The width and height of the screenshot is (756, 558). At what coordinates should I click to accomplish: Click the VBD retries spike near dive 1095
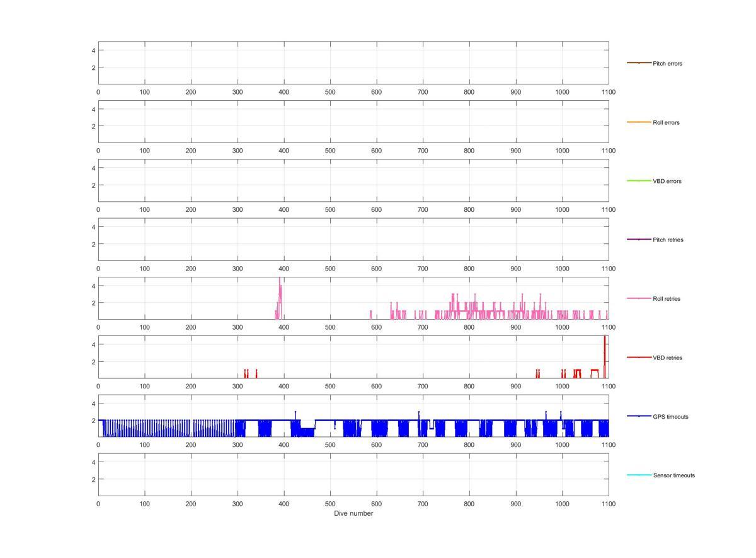click(605, 356)
